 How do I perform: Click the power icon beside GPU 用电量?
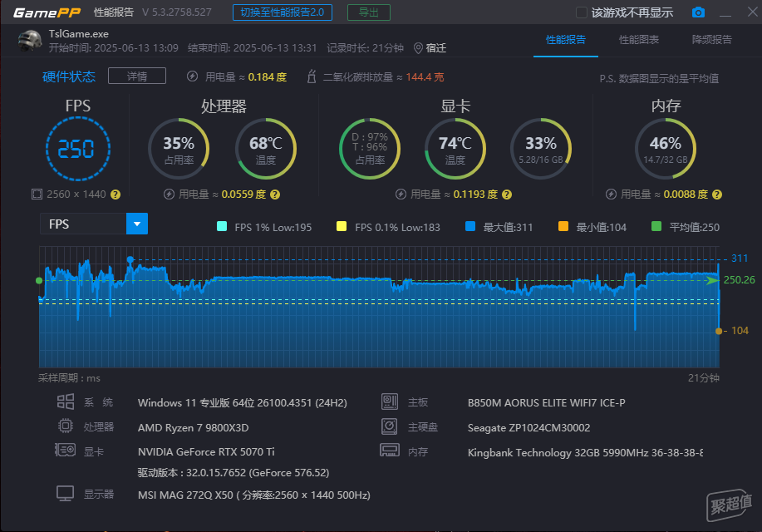pyautogui.click(x=401, y=195)
